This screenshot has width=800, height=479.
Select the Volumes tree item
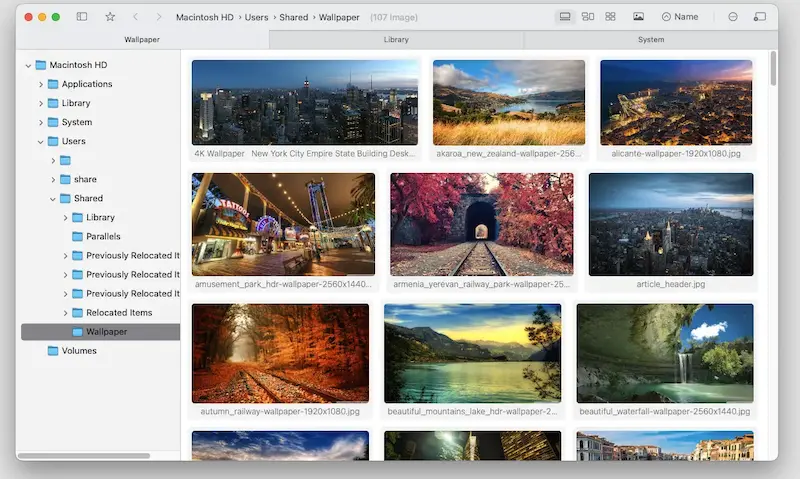(x=79, y=350)
